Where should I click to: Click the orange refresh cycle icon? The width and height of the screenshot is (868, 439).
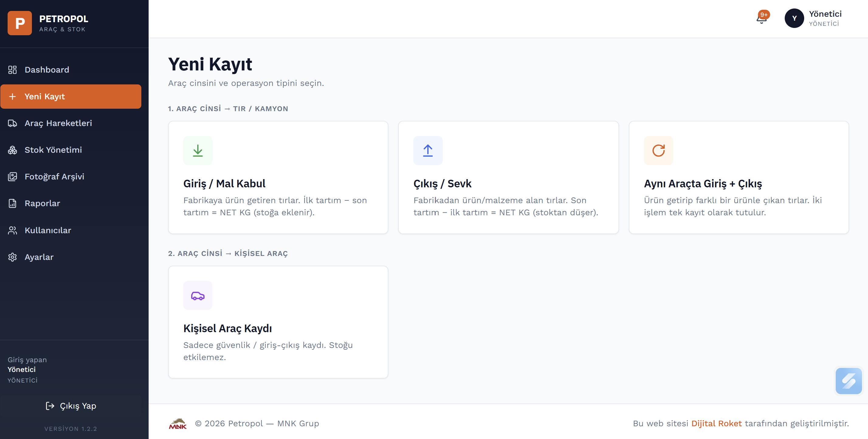pyautogui.click(x=658, y=151)
